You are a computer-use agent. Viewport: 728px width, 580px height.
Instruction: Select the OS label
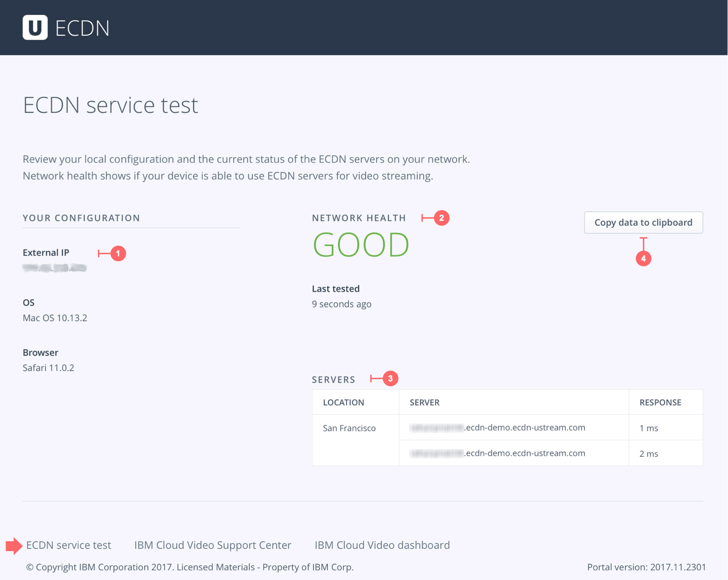[29, 302]
